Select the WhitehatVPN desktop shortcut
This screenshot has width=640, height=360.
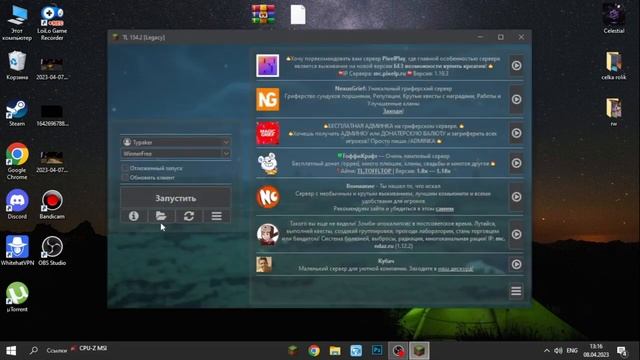(x=17, y=251)
